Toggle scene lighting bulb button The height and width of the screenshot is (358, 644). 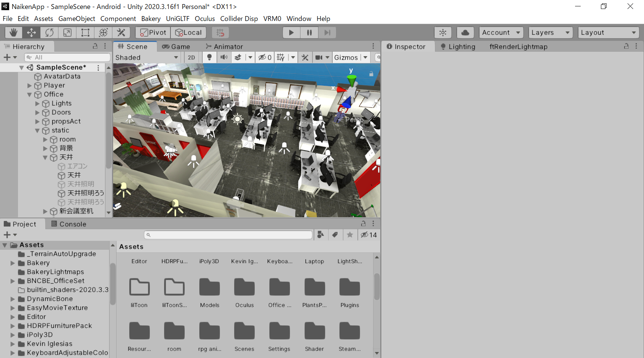point(209,57)
